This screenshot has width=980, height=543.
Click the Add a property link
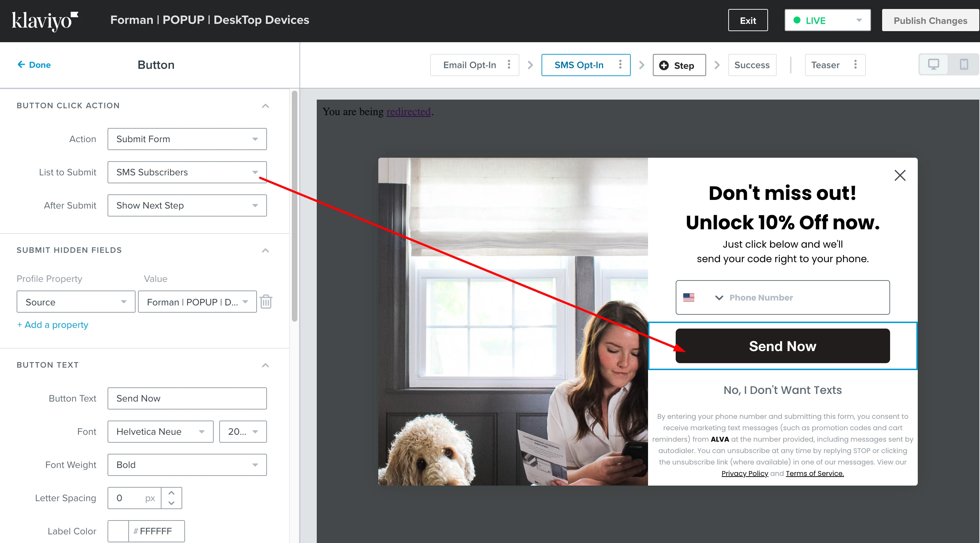point(53,324)
